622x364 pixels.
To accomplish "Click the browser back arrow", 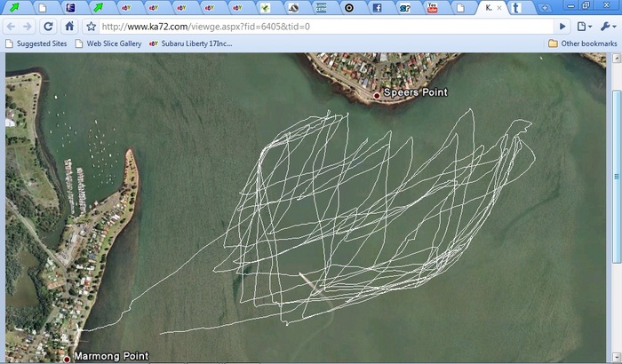I will [12, 27].
